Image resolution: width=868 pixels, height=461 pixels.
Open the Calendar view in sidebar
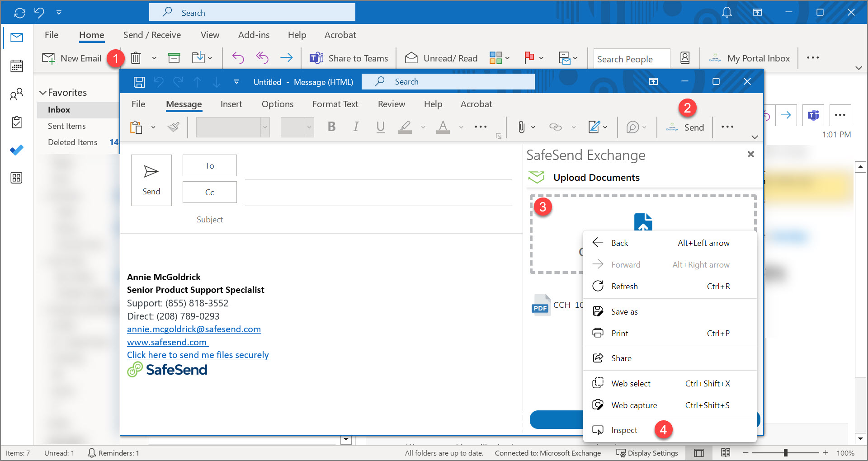(x=17, y=66)
